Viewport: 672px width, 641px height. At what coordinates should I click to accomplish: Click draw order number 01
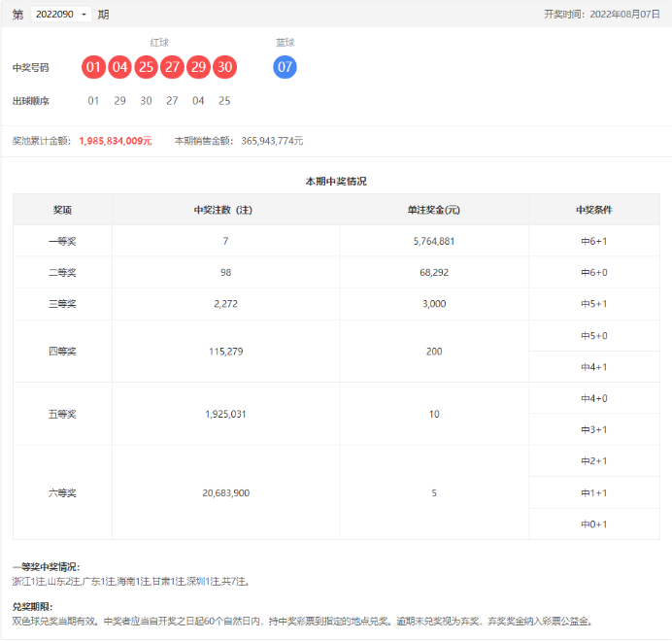(x=93, y=101)
